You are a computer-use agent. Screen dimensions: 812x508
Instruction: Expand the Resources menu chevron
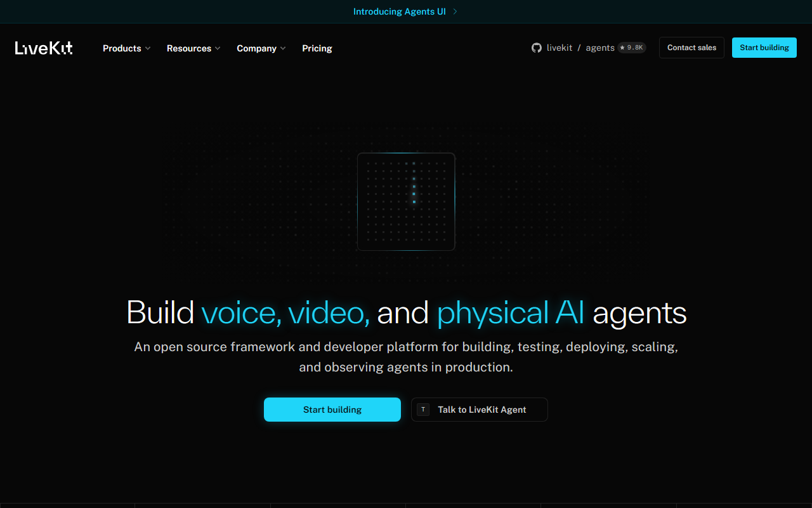[218, 48]
